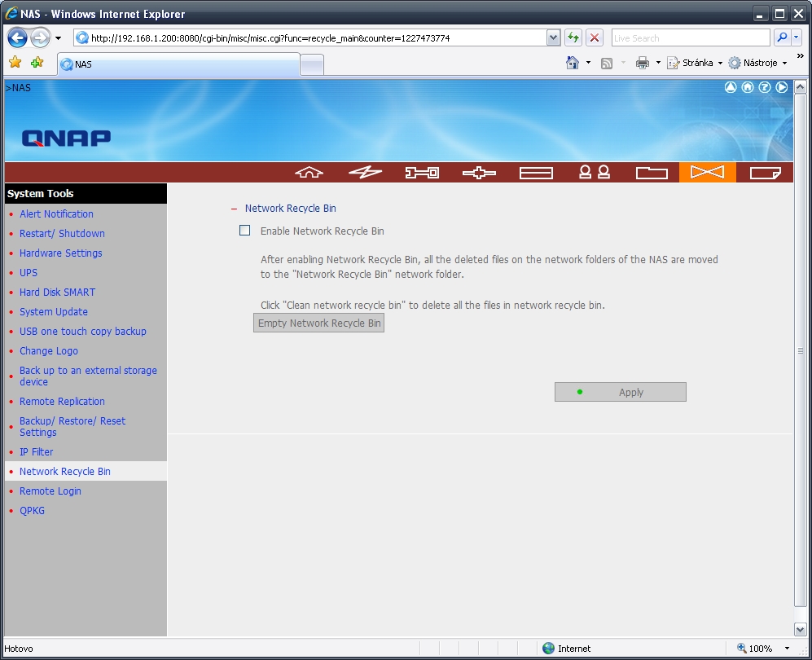
Task: Expand the Print dropdown arrow
Action: pos(658,63)
